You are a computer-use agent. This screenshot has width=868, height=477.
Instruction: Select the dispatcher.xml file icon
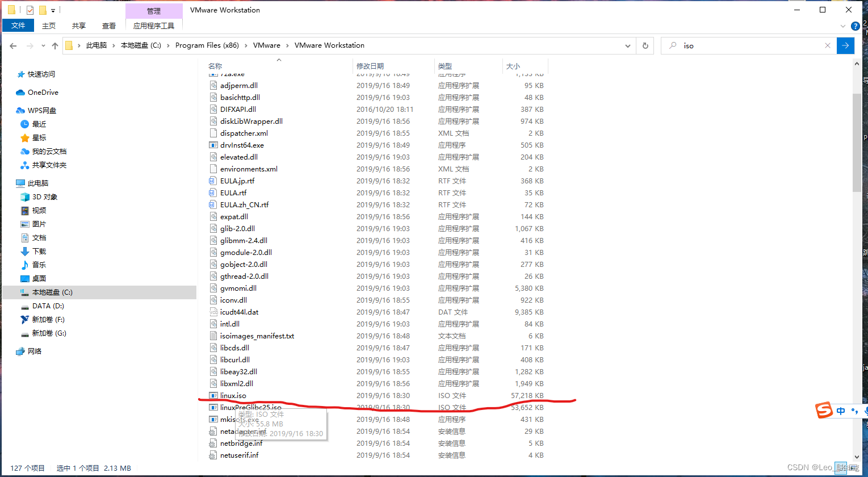click(213, 133)
